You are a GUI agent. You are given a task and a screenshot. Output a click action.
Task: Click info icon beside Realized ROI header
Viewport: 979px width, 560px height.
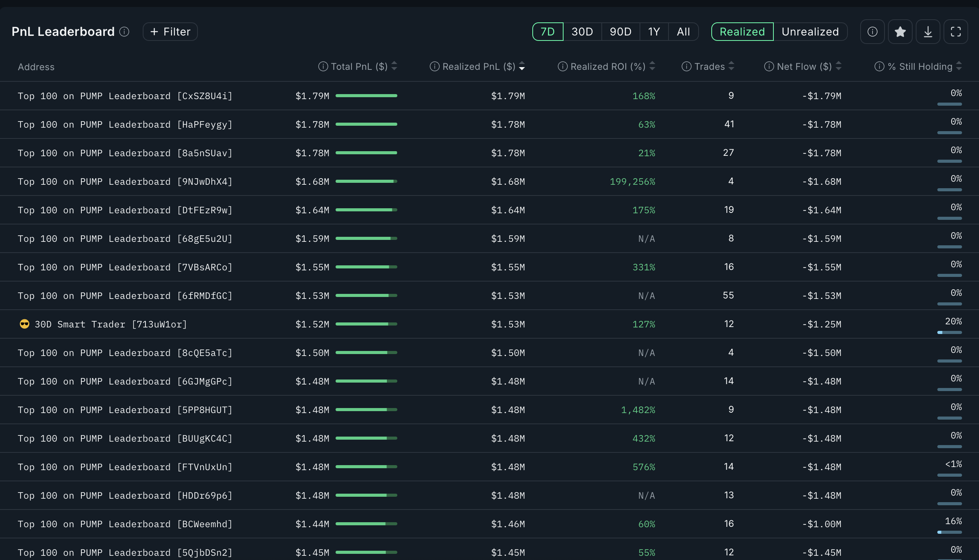tap(562, 66)
